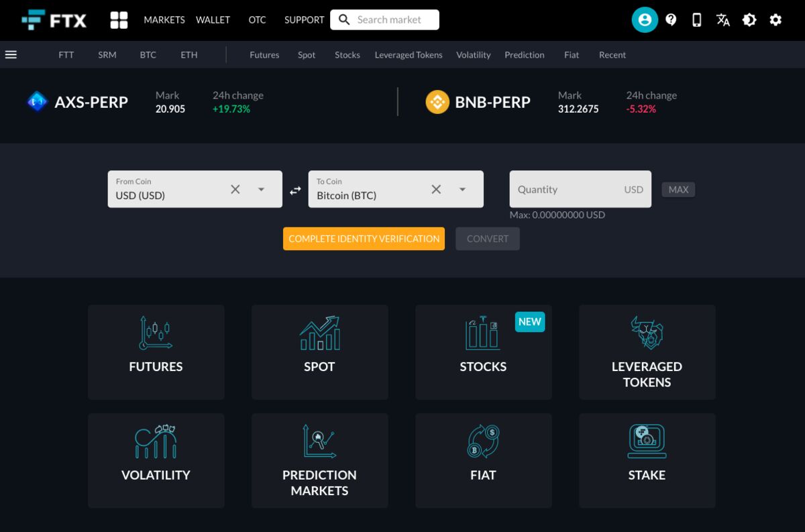Open the apps grid icon beside logo
Image resolution: width=805 pixels, height=532 pixels.
(x=119, y=20)
